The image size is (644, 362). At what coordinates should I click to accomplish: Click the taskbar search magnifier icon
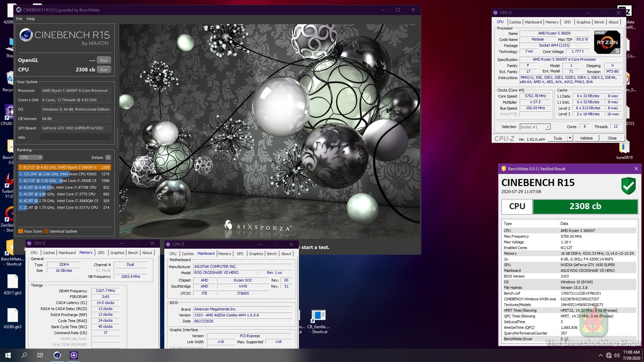[x=24, y=355]
